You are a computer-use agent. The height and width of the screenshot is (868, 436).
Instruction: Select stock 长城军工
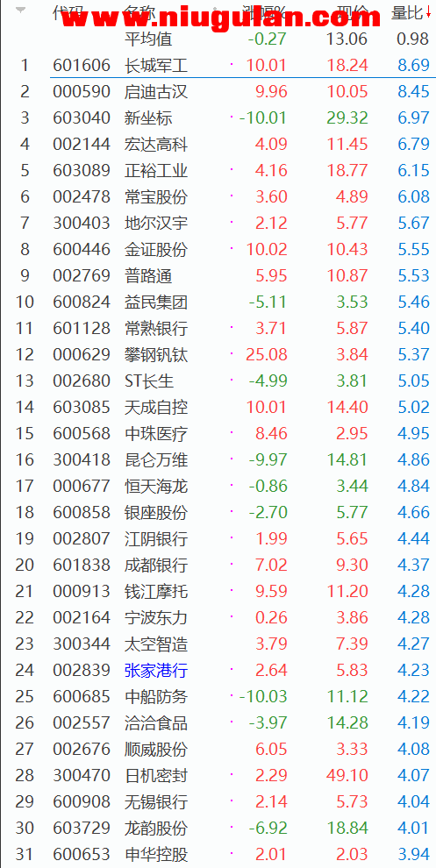click(x=156, y=66)
